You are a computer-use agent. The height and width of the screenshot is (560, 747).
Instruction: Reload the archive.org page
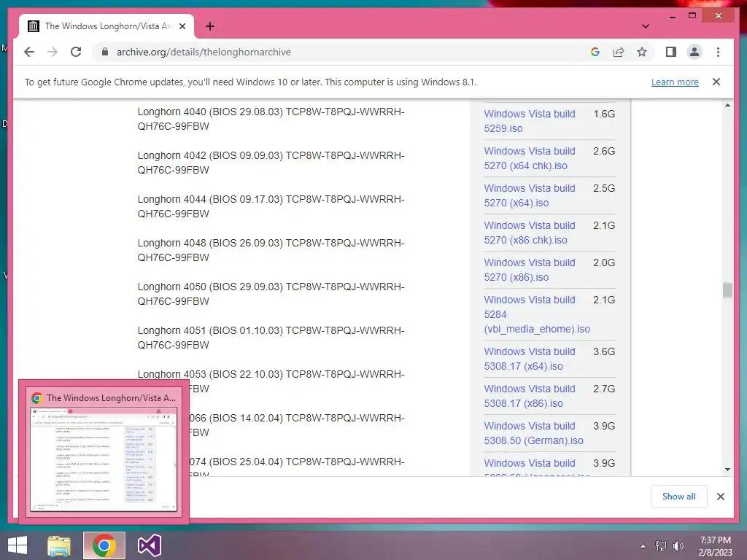click(76, 52)
